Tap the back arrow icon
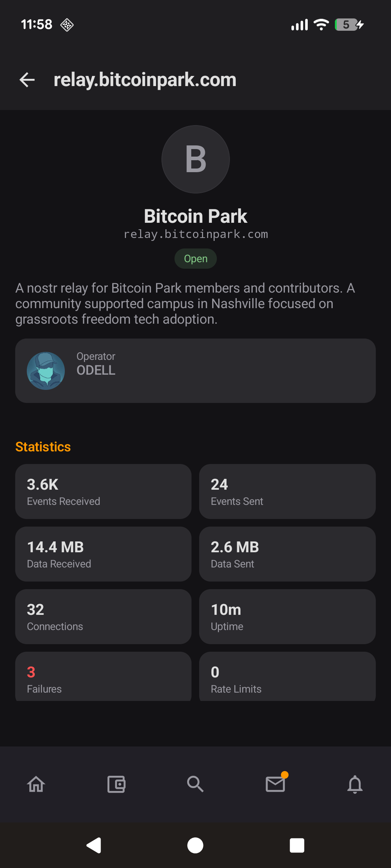 click(x=27, y=80)
